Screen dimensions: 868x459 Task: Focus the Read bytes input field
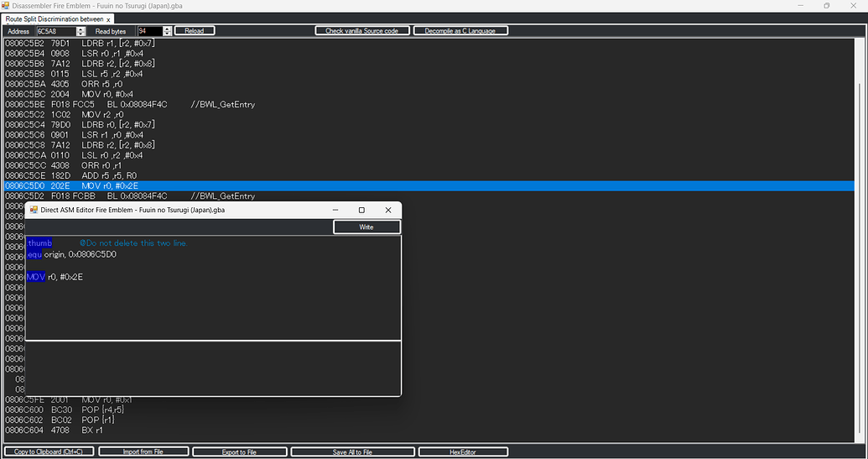(150, 32)
